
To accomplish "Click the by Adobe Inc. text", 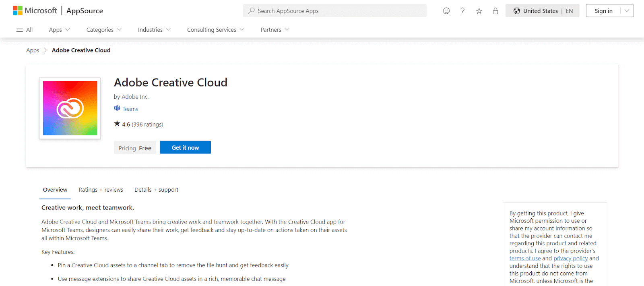I will tap(131, 97).
